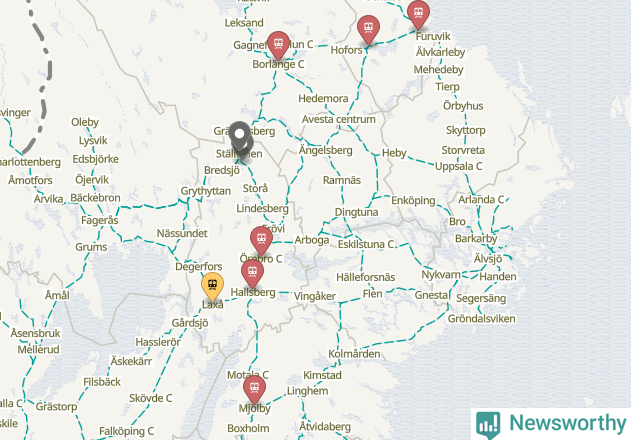Select the red train marker above Furuvik
631x440 pixels.
418,14
